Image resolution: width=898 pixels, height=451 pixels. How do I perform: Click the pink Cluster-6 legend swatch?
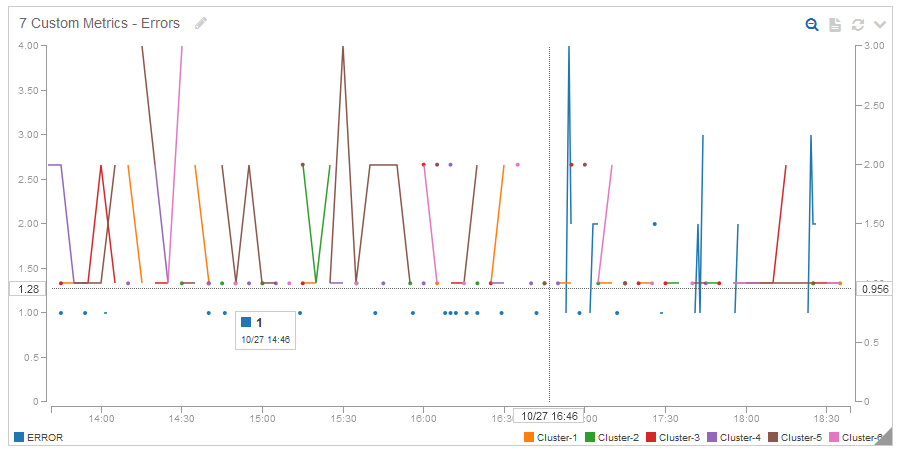point(835,437)
